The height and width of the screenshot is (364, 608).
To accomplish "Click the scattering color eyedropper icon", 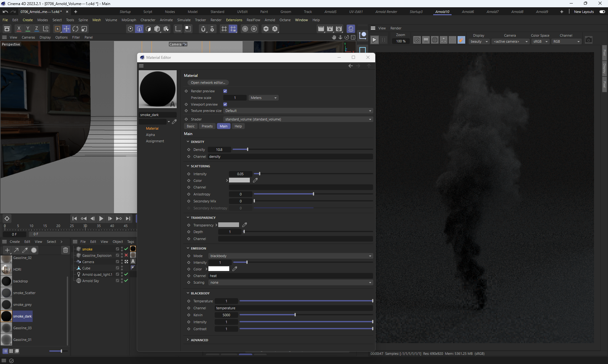I will (x=255, y=180).
